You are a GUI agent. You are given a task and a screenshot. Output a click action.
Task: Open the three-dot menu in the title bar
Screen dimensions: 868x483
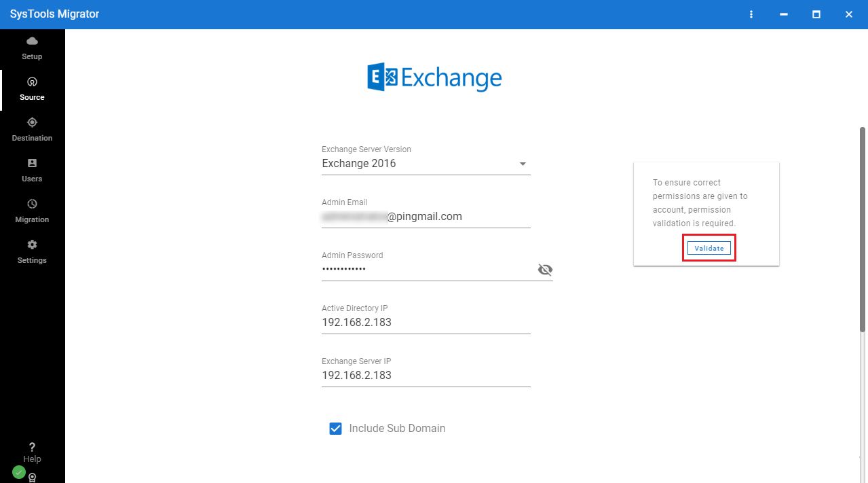point(751,14)
